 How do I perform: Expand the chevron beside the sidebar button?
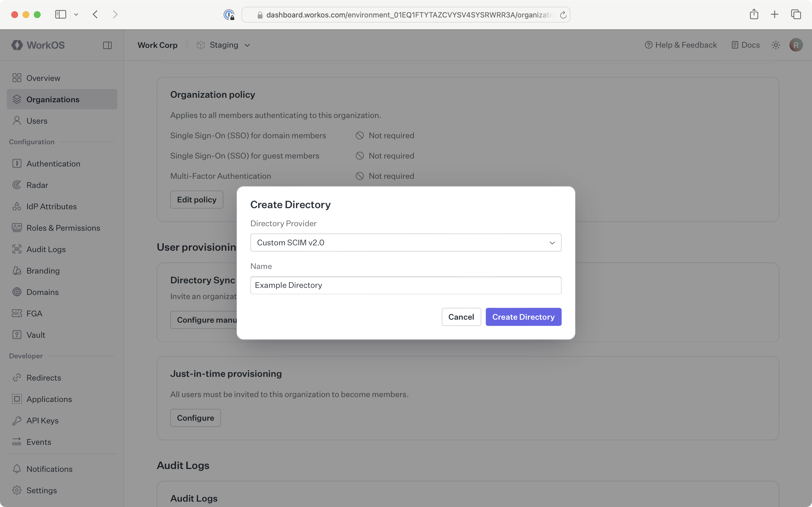(76, 14)
